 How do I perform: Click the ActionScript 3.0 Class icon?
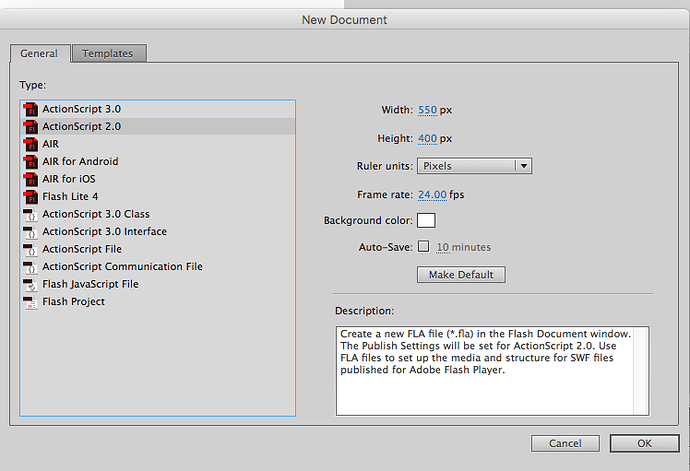[x=30, y=214]
